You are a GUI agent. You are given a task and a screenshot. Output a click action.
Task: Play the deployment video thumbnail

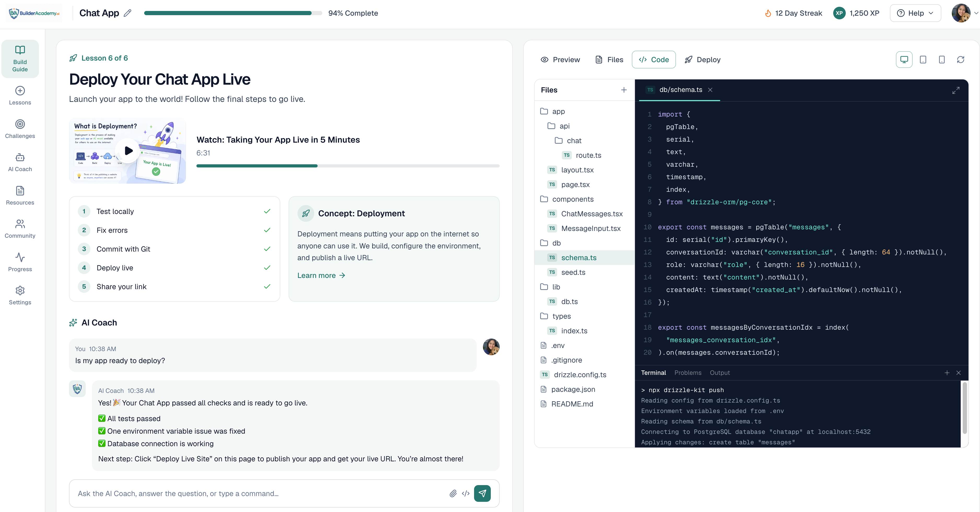pos(127,151)
